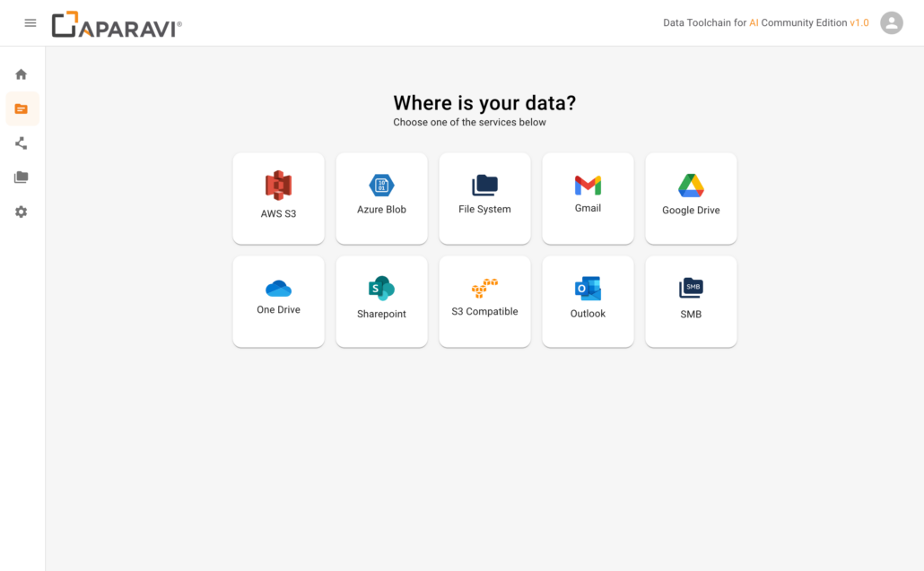
Task: Choose the Google Drive triangle icon
Action: pyautogui.click(x=691, y=186)
